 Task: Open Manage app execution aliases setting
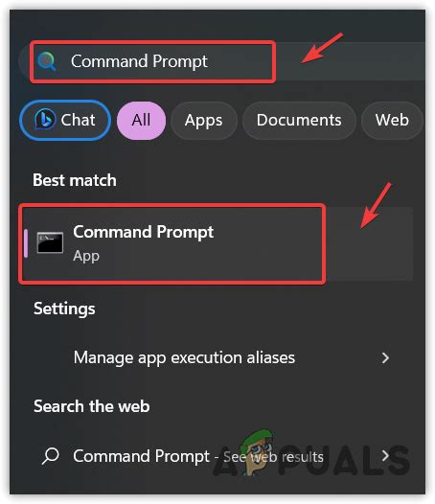pos(217,357)
